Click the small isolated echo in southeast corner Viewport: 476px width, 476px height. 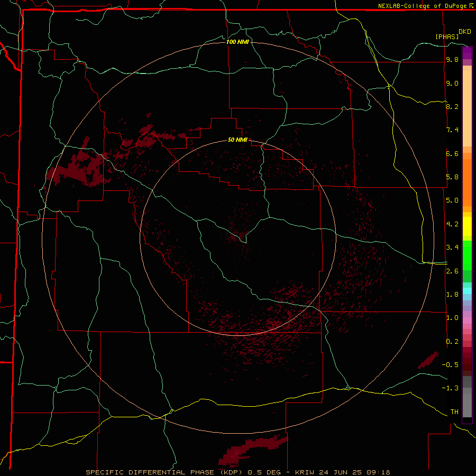[428, 360]
